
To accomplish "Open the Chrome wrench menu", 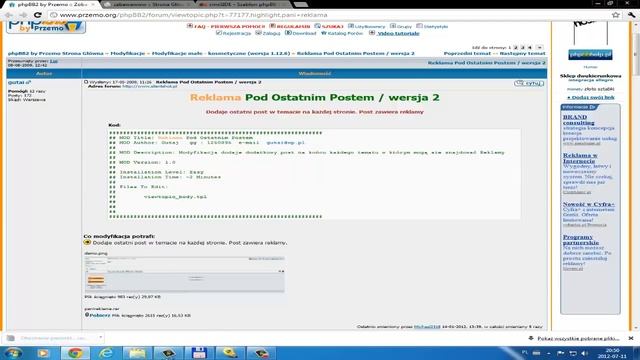I will (x=631, y=15).
